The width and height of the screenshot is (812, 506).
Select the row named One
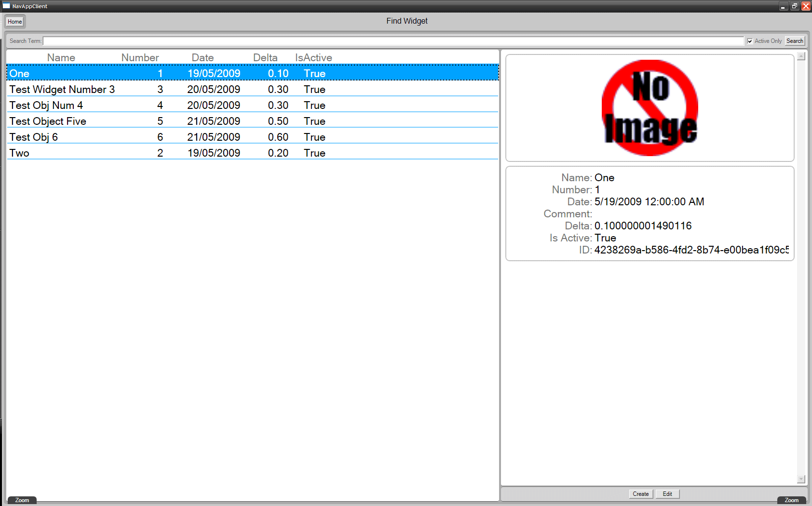[x=19, y=74]
